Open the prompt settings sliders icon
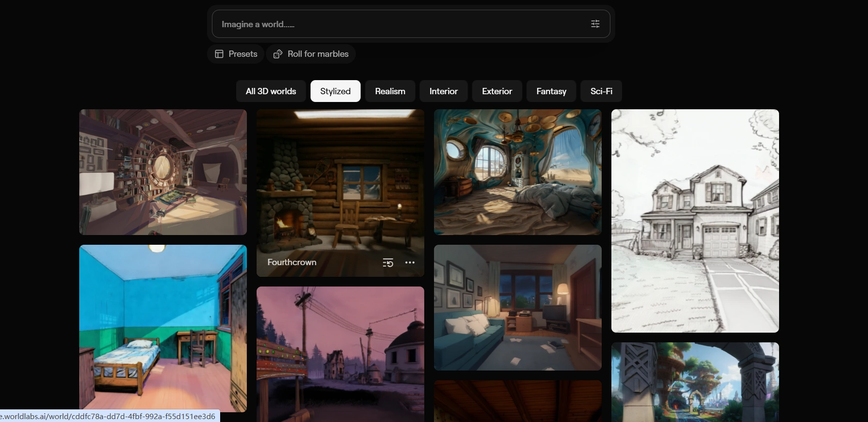The width and height of the screenshot is (868, 422). pos(595,24)
